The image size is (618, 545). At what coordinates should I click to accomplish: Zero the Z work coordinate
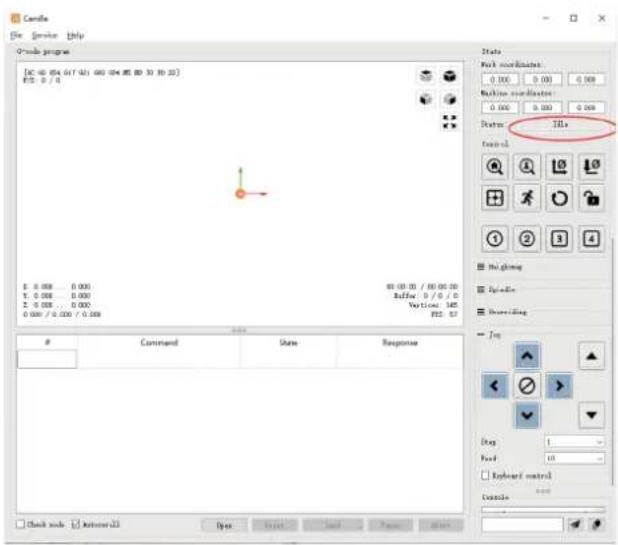591,166
